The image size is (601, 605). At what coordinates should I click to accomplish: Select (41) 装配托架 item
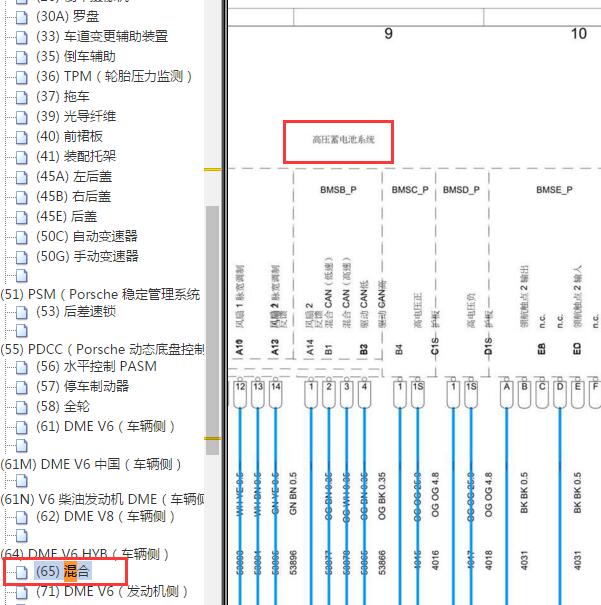tap(76, 157)
